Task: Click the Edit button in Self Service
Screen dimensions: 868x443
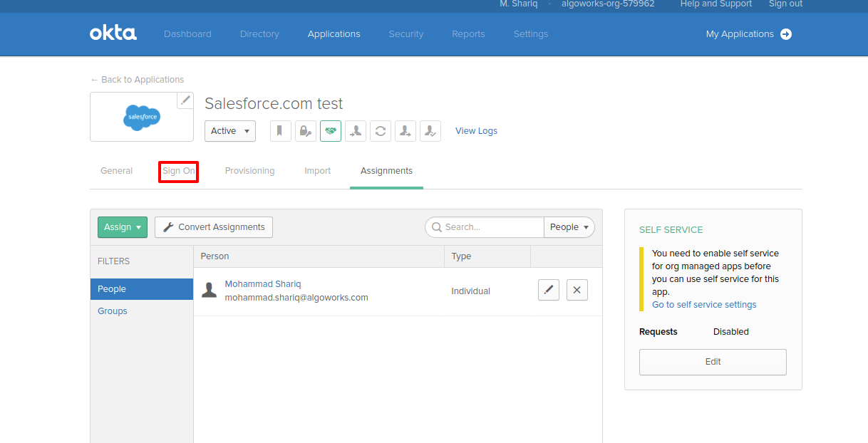Action: 713,362
